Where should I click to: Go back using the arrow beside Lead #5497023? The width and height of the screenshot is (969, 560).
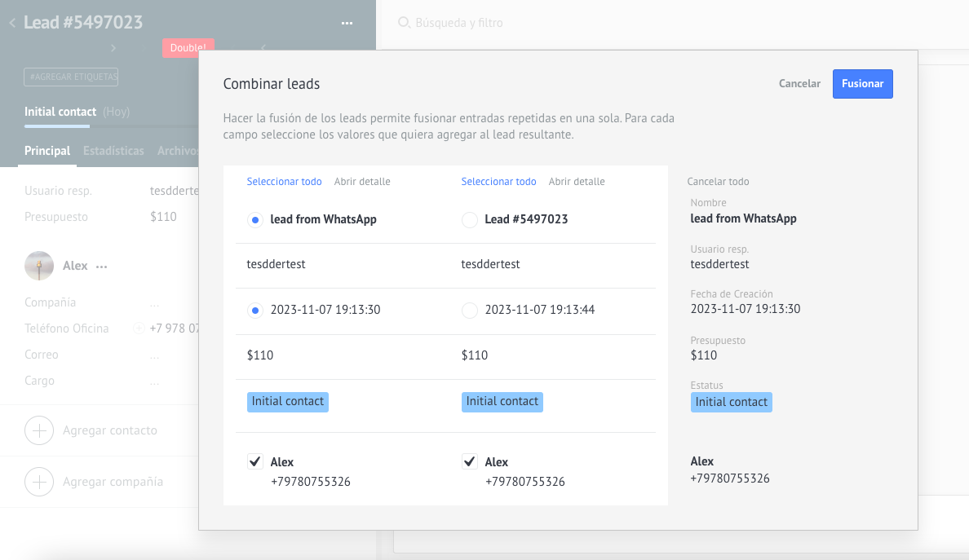coord(12,23)
